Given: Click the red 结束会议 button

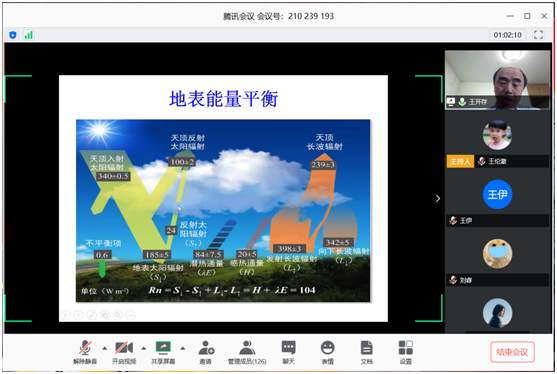Looking at the screenshot, I should (512, 352).
